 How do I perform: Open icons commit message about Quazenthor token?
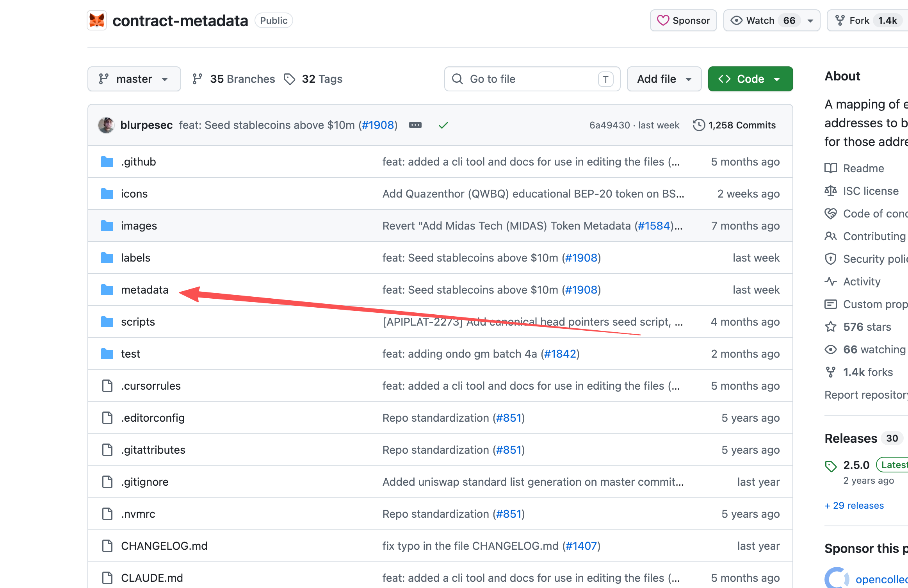click(x=533, y=194)
